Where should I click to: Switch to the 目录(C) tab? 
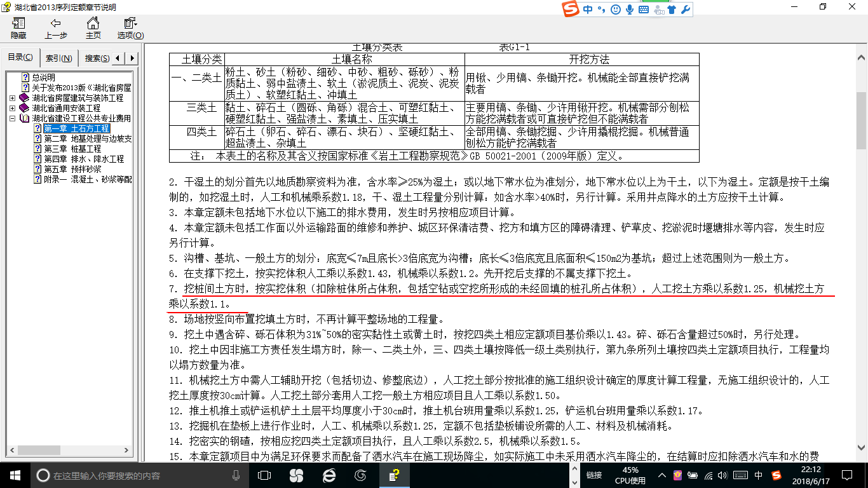point(21,58)
